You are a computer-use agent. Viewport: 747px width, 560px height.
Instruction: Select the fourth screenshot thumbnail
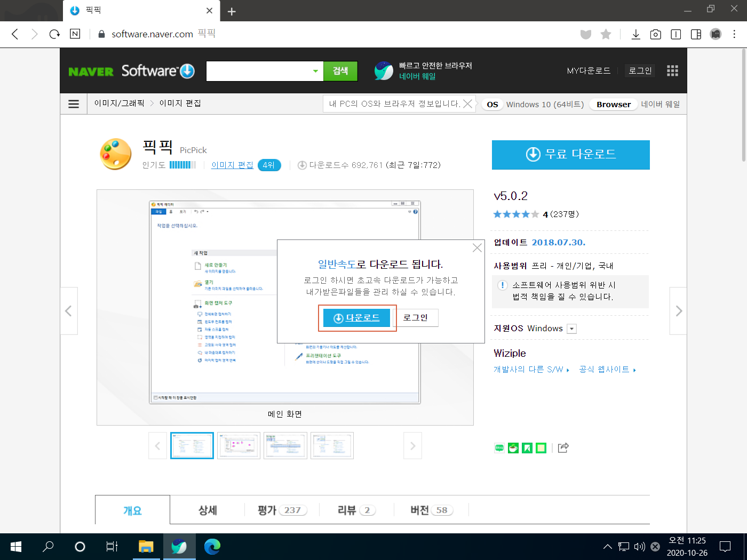point(332,446)
